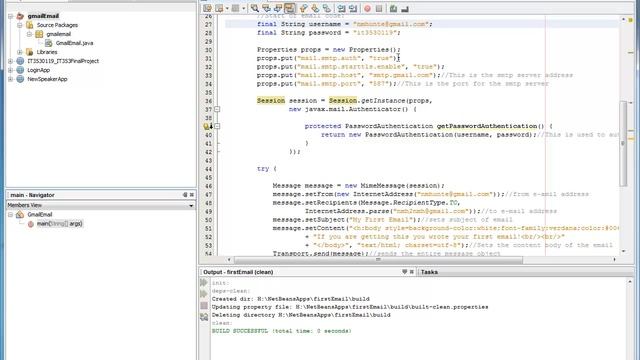This screenshot has width=640, height=360.
Task: Click the Stop Macro Recording icon
Action: point(379,9)
